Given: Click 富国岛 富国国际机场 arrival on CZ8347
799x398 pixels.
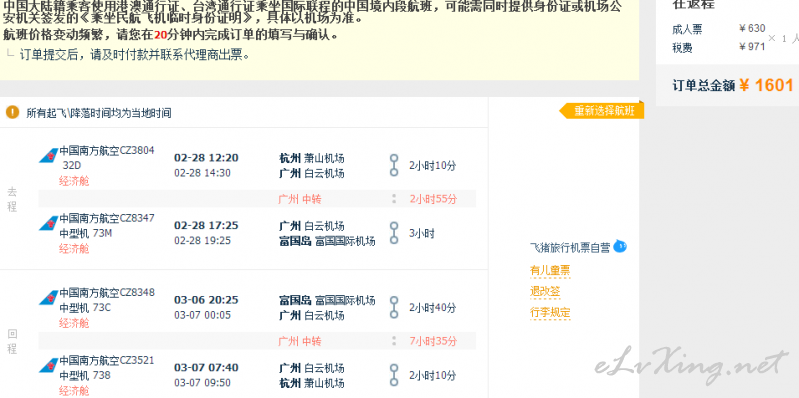Looking at the screenshot, I should pos(327,241).
